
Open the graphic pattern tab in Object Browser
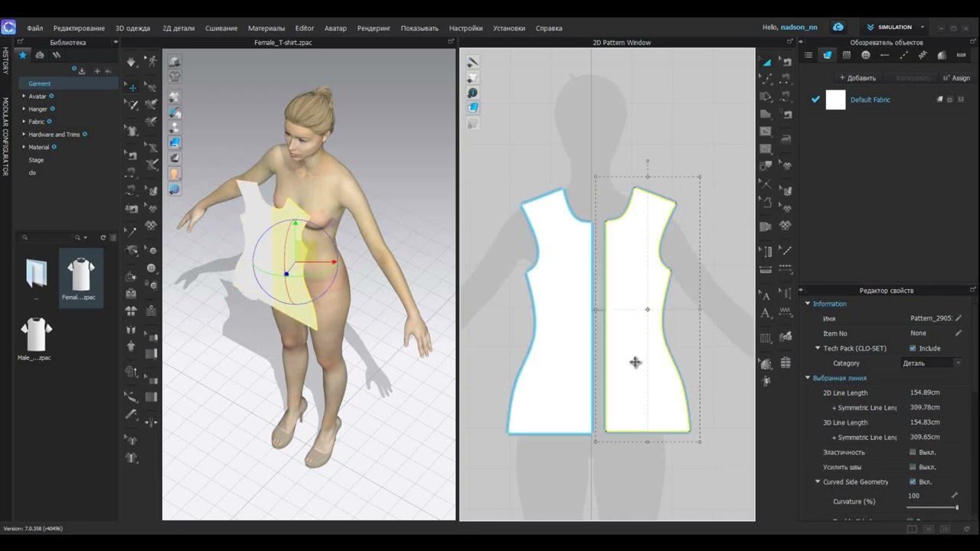point(846,55)
